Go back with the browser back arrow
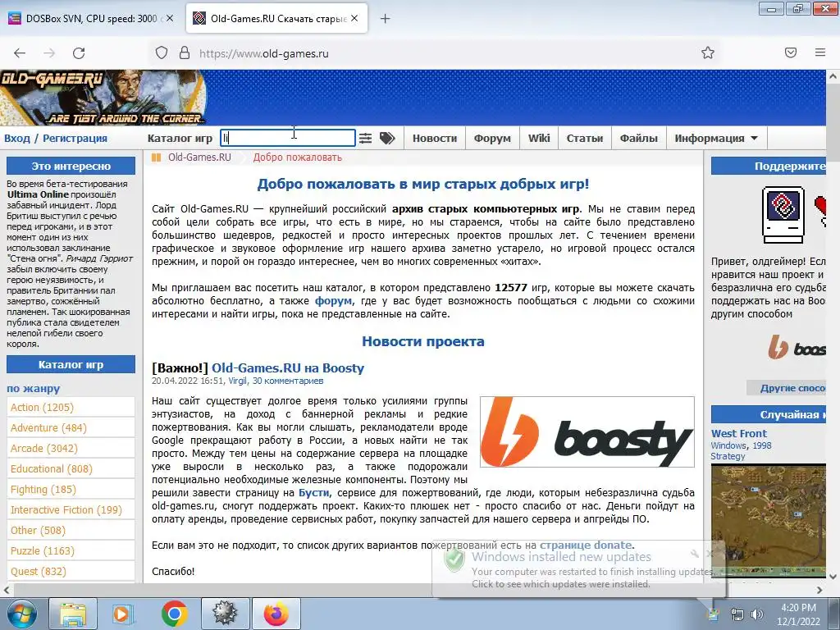840x630 pixels. coord(20,53)
